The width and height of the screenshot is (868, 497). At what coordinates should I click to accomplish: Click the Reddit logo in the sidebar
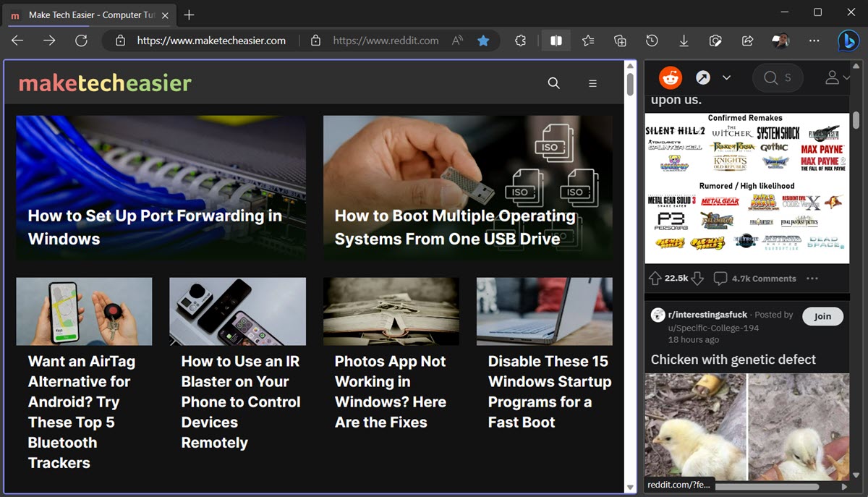pyautogui.click(x=670, y=77)
